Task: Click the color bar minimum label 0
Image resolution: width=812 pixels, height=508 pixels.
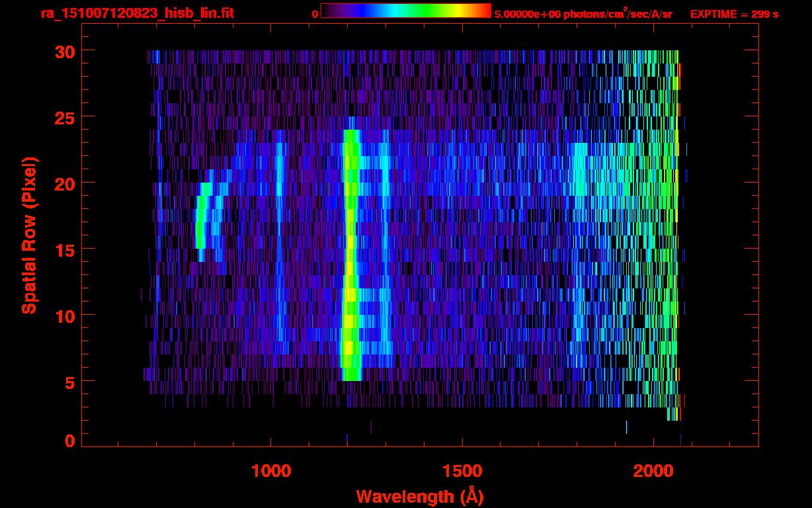Action: (x=315, y=14)
